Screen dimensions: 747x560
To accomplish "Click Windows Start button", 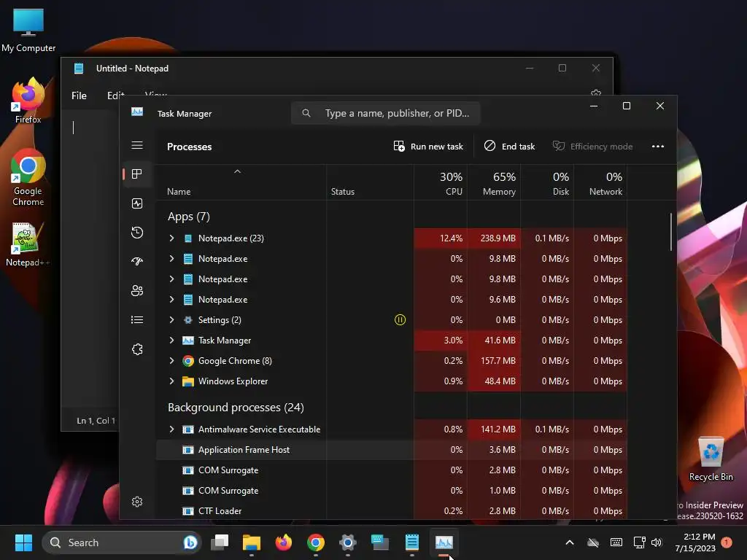I will (23, 542).
